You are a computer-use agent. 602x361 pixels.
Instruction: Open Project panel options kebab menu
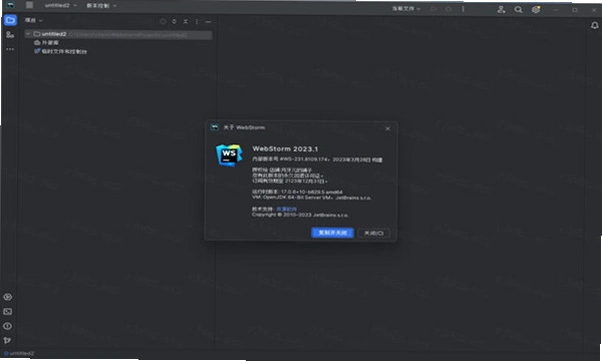click(197, 22)
